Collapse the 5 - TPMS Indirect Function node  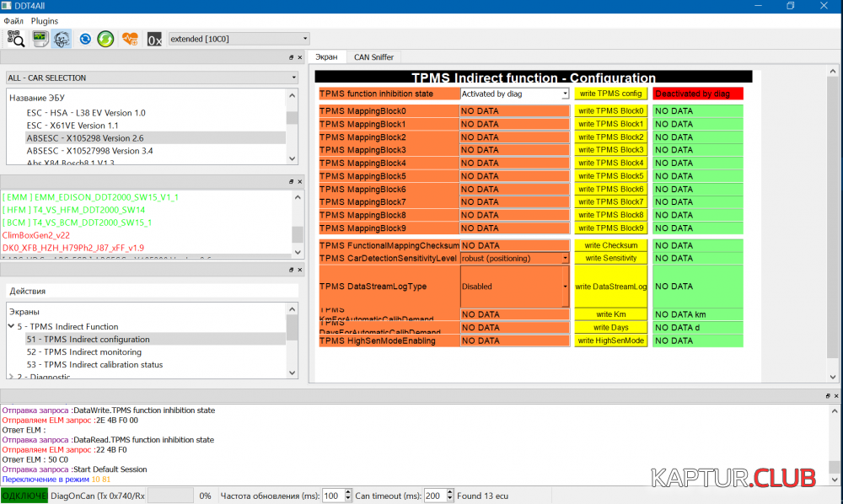pyautogui.click(x=12, y=326)
